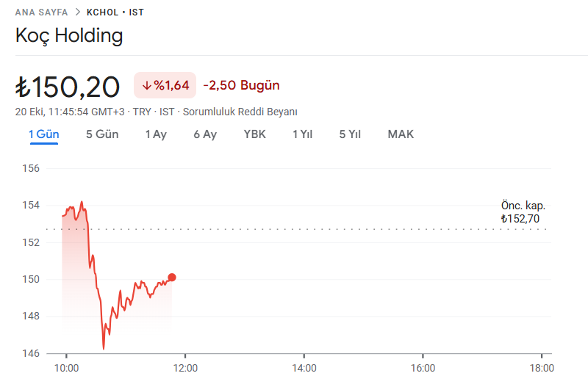Open the Sorumluluk Reddi Beyanı link

pos(240,112)
